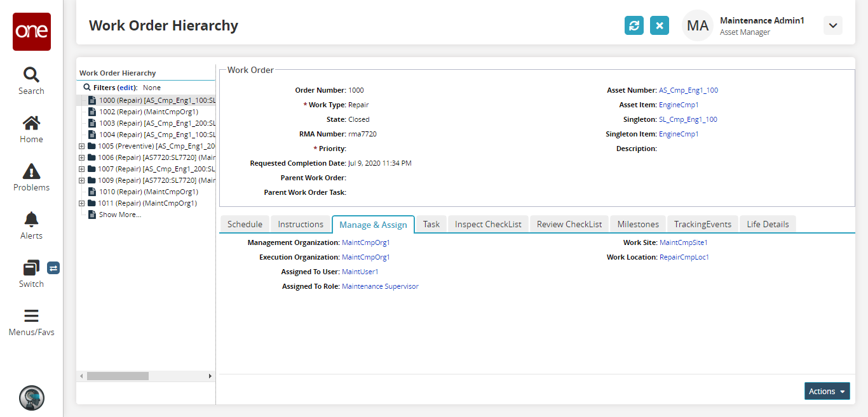Expand work order 1005 (Preventive) node
This screenshot has height=417, width=868.
[x=81, y=146]
